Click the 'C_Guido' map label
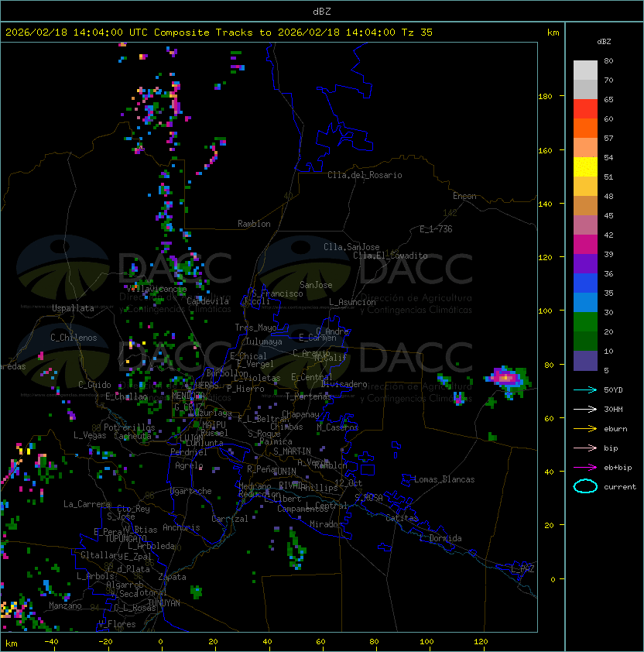This screenshot has width=644, height=652. coord(94,385)
